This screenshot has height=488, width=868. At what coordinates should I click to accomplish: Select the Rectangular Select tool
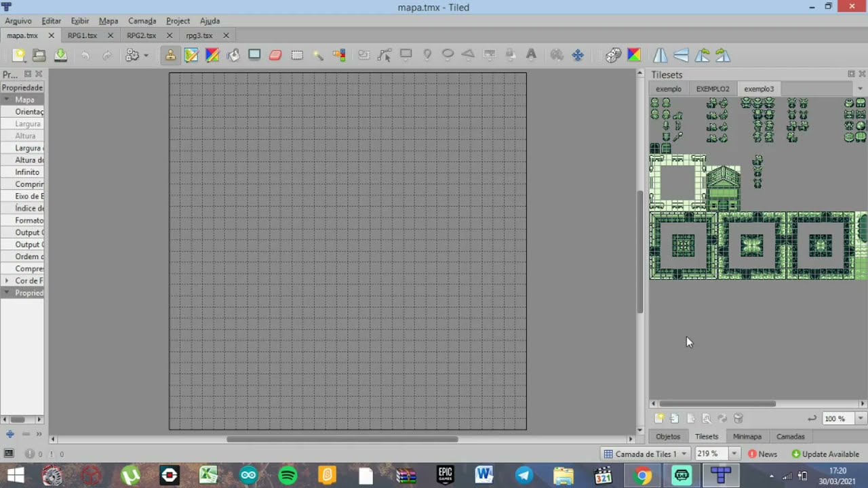tap(297, 56)
